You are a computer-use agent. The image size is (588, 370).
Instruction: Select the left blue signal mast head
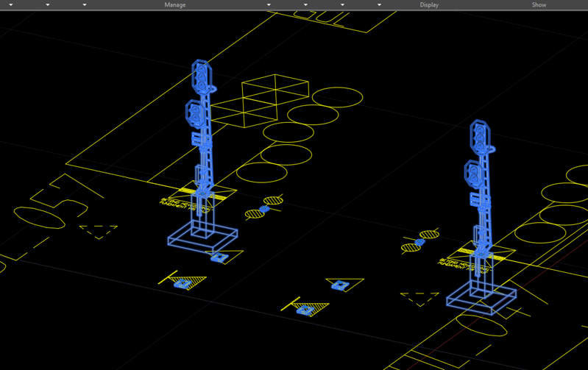click(202, 76)
